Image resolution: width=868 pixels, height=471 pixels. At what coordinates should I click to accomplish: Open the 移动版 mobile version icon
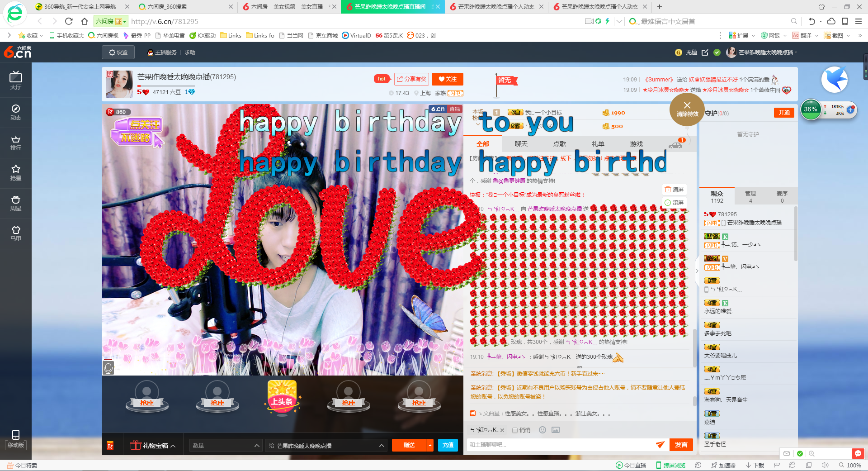(16, 439)
